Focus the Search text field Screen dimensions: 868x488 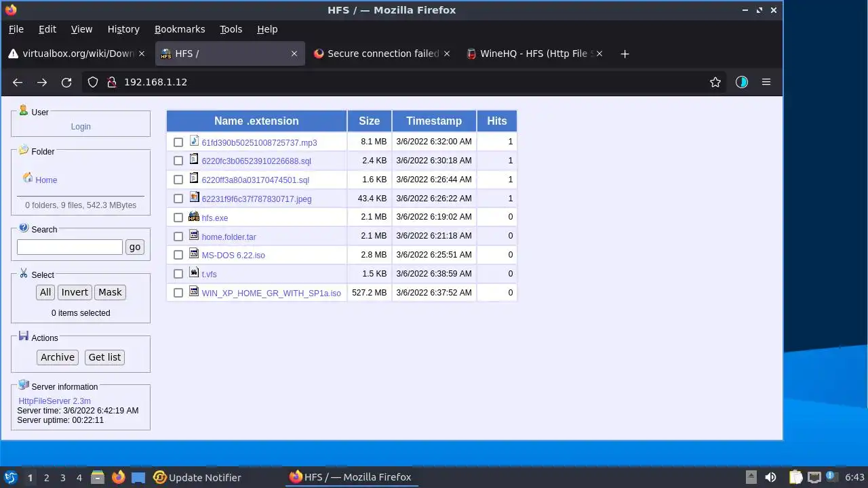[70, 247]
